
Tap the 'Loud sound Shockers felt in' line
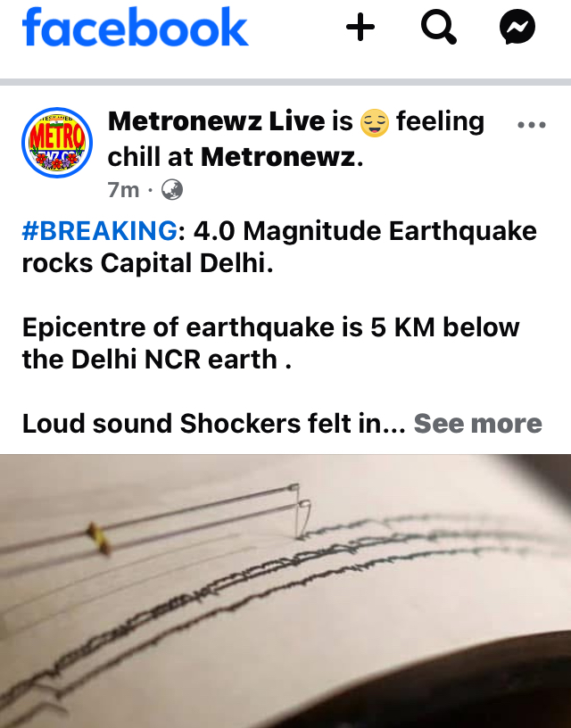pos(213,424)
